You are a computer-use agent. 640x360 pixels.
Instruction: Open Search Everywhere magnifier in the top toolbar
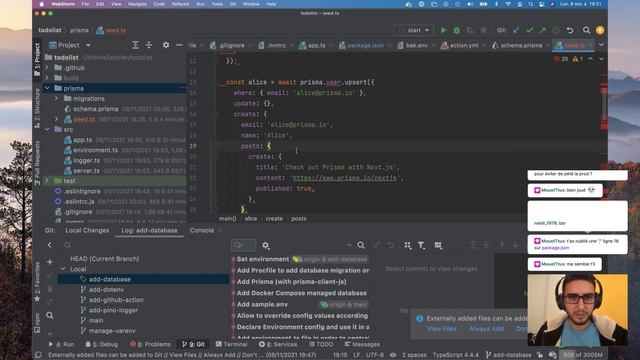(586, 30)
